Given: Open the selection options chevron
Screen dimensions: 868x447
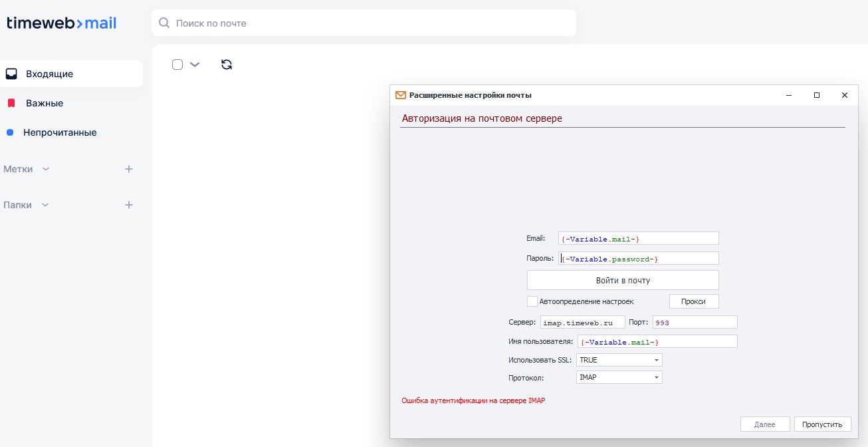Looking at the screenshot, I should tap(195, 65).
